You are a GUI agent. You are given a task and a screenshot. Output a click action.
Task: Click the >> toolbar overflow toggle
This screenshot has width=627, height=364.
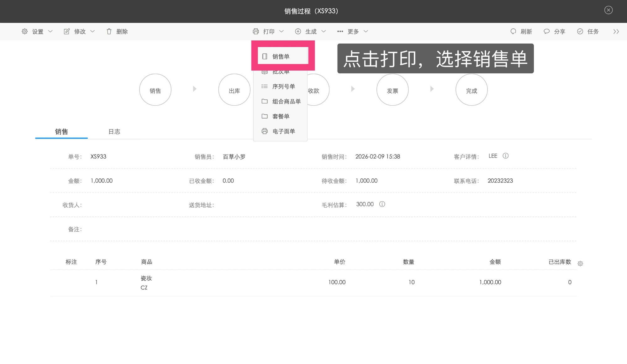(x=616, y=31)
